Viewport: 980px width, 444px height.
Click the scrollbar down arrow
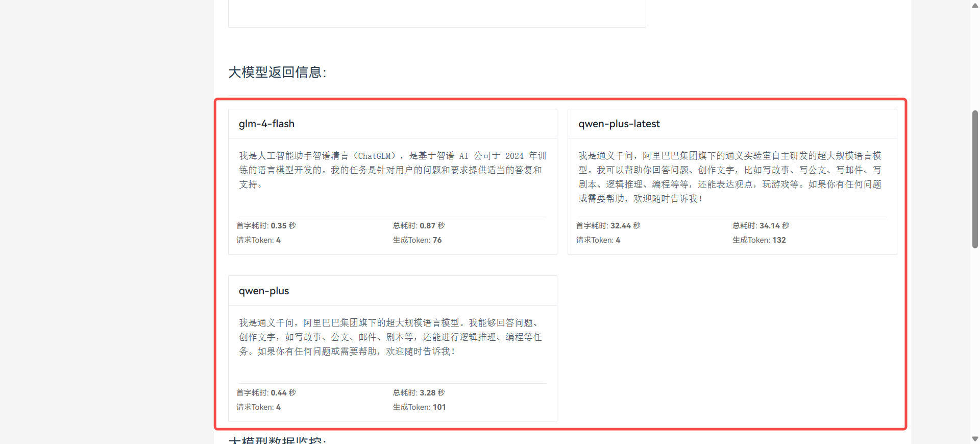pyautogui.click(x=975, y=439)
